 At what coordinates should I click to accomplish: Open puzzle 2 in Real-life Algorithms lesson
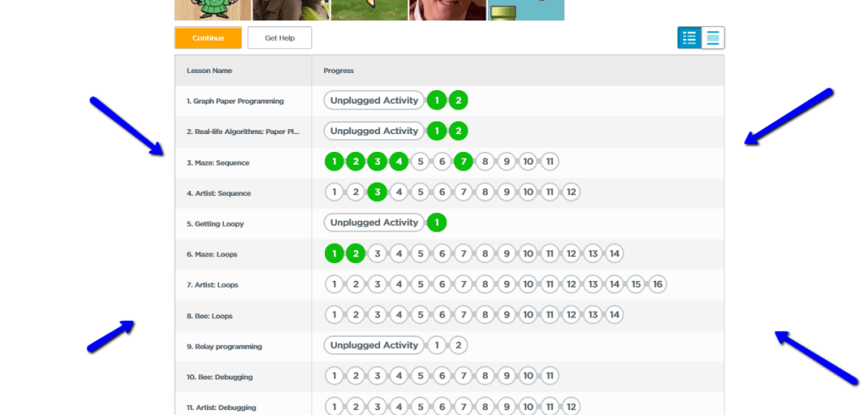click(457, 131)
